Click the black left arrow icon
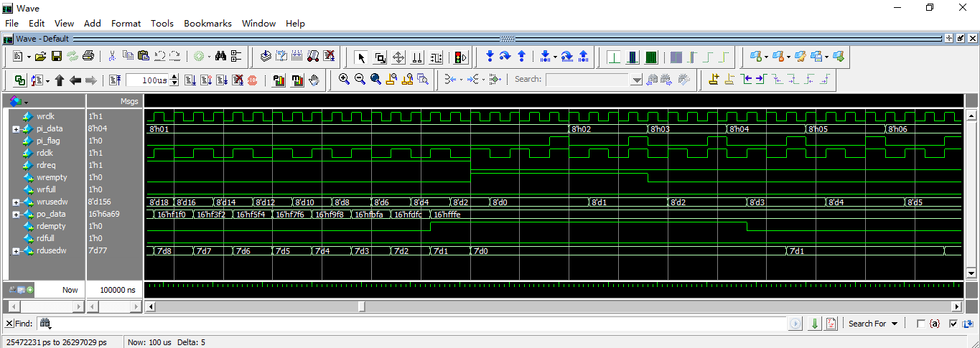 point(75,80)
